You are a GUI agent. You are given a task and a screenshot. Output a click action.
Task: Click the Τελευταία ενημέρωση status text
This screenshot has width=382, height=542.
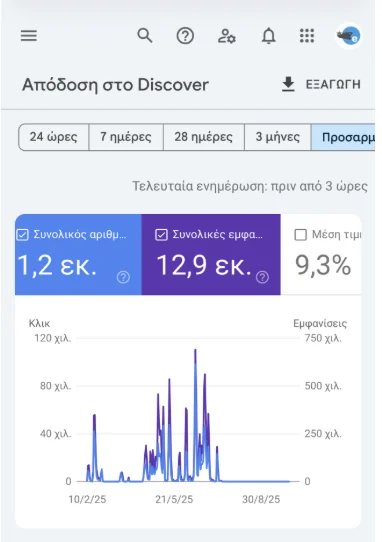pos(250,186)
